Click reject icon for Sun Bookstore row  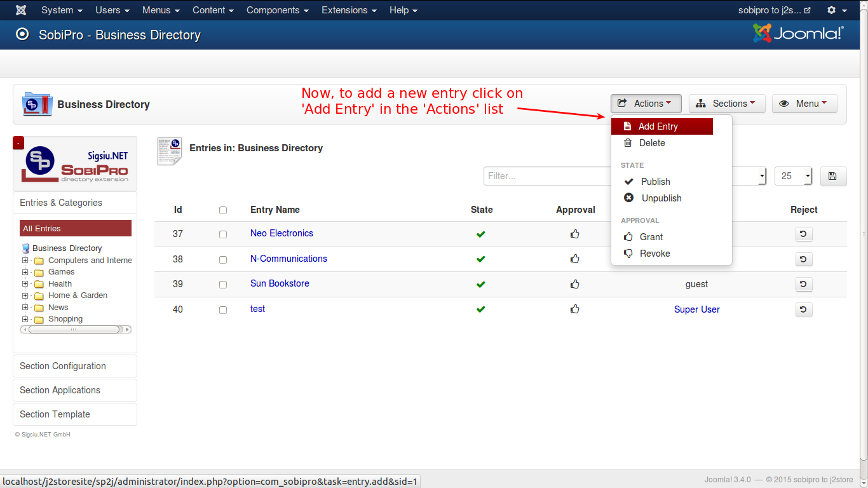804,284
